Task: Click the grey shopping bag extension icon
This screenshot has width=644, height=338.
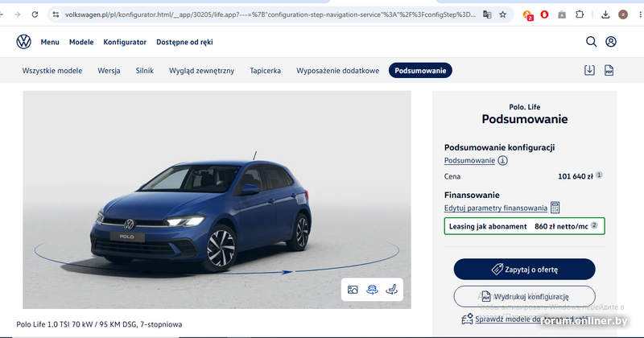Action: pos(562,14)
